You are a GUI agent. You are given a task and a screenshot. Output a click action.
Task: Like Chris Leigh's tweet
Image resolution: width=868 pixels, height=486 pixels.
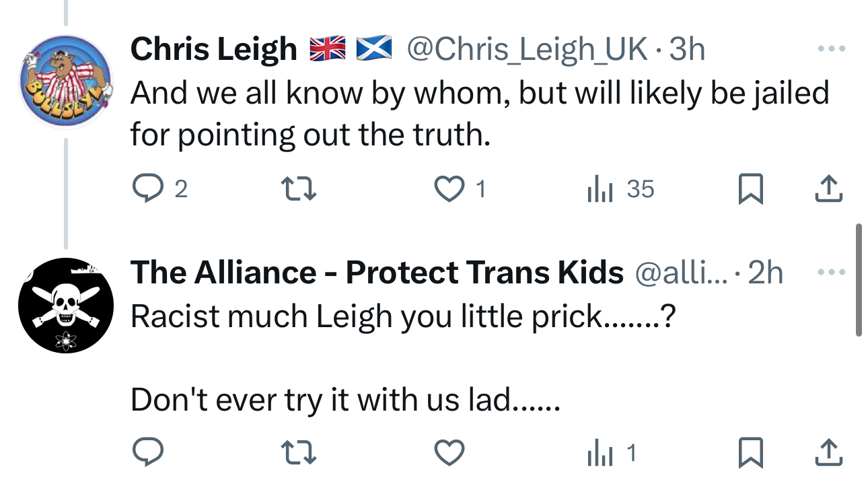click(x=449, y=189)
